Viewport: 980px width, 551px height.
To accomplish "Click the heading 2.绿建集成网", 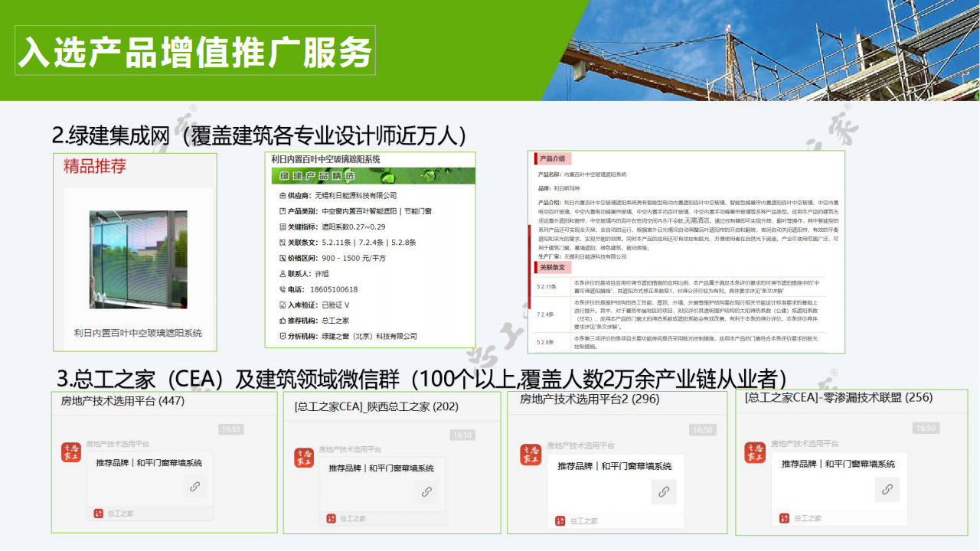I will point(110,135).
